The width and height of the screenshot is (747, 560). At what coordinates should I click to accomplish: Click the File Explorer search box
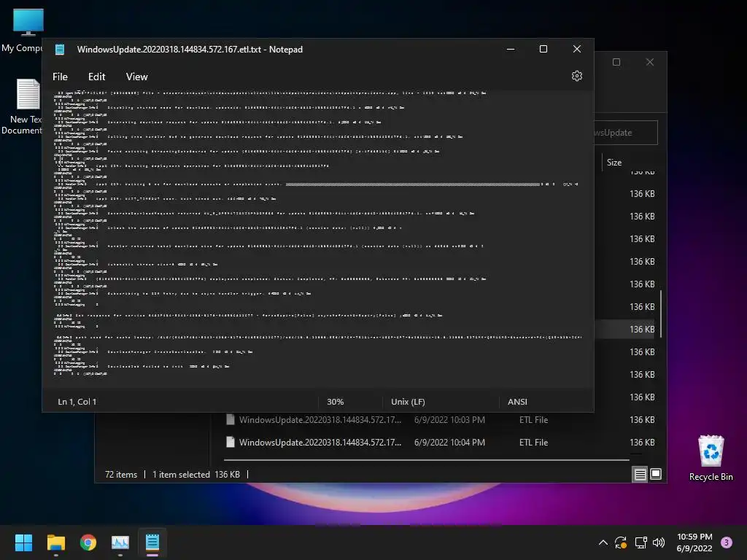(625, 133)
